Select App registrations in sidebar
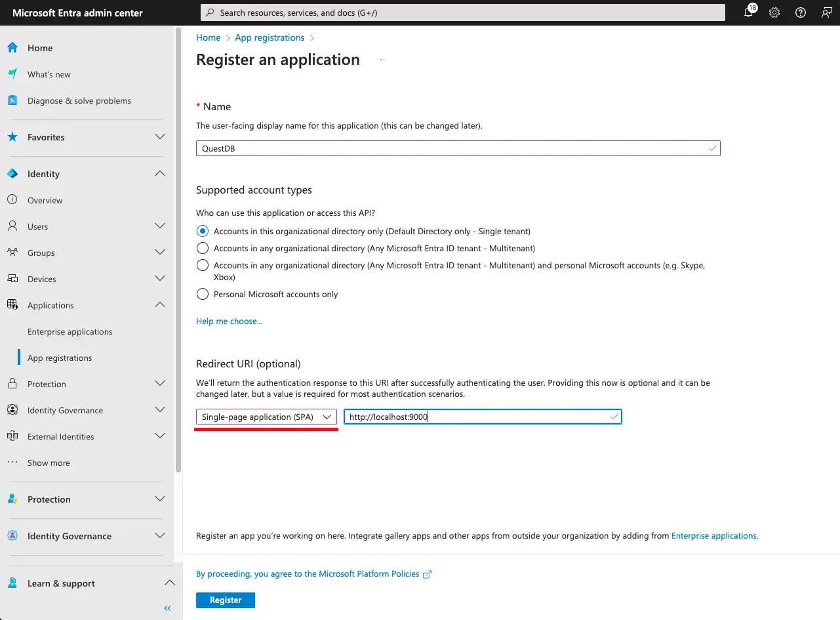This screenshot has width=840, height=620. (60, 358)
